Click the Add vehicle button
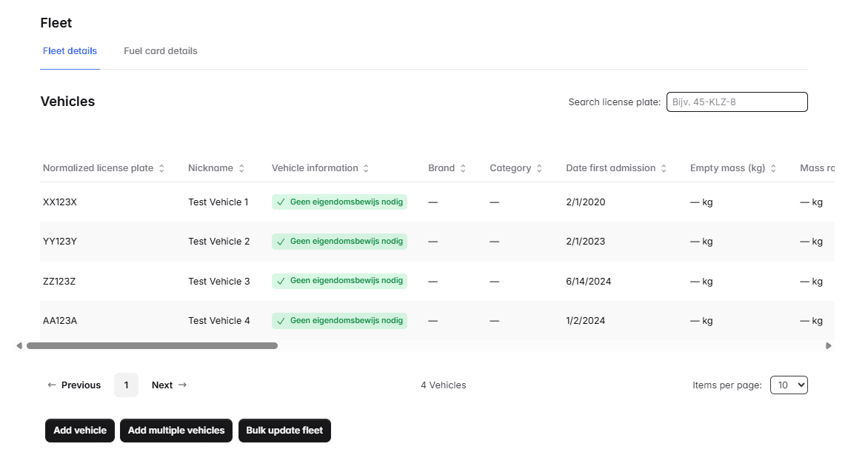This screenshot has width=868, height=458. [80, 431]
